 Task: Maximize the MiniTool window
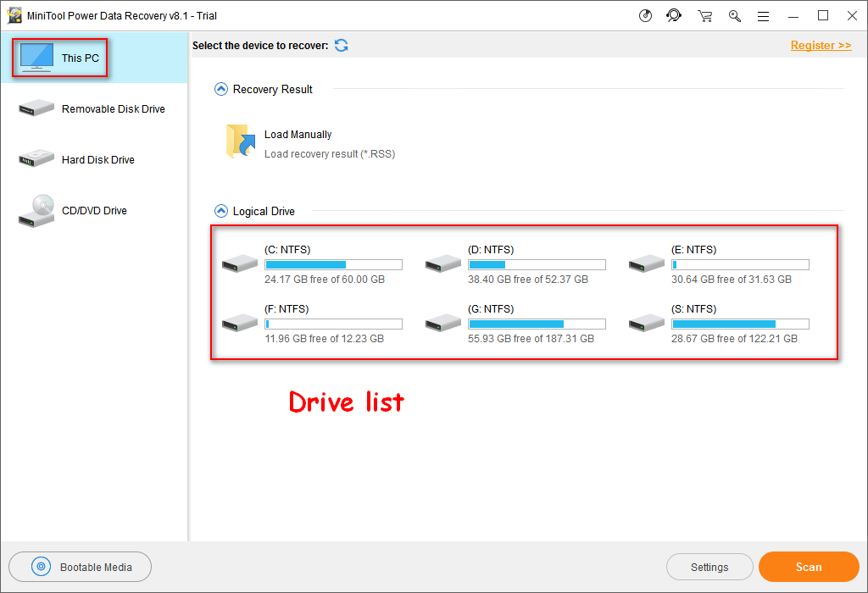[x=822, y=16]
